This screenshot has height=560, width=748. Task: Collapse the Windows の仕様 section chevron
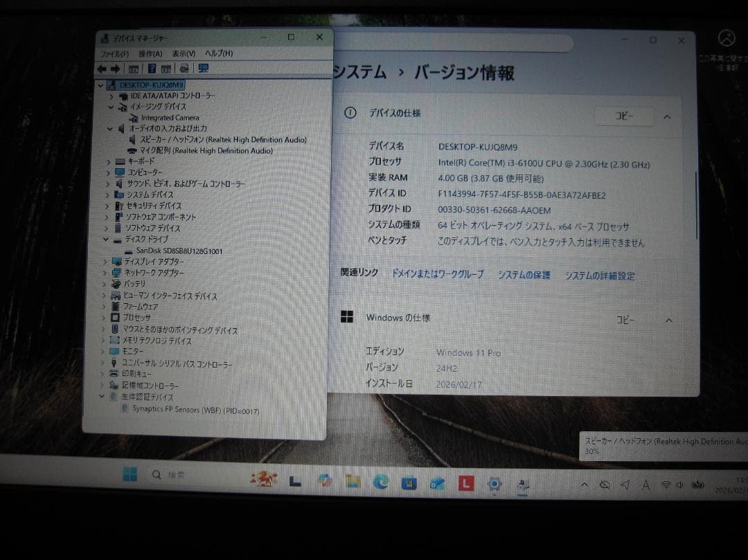pos(669,320)
